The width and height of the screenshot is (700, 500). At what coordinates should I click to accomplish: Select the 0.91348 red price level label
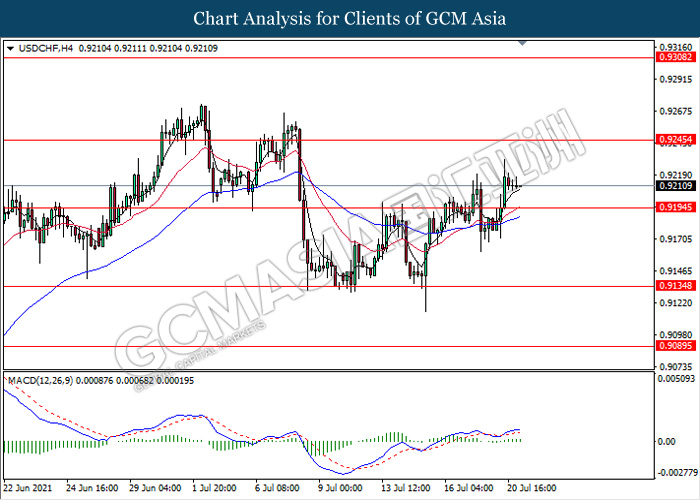click(x=676, y=286)
